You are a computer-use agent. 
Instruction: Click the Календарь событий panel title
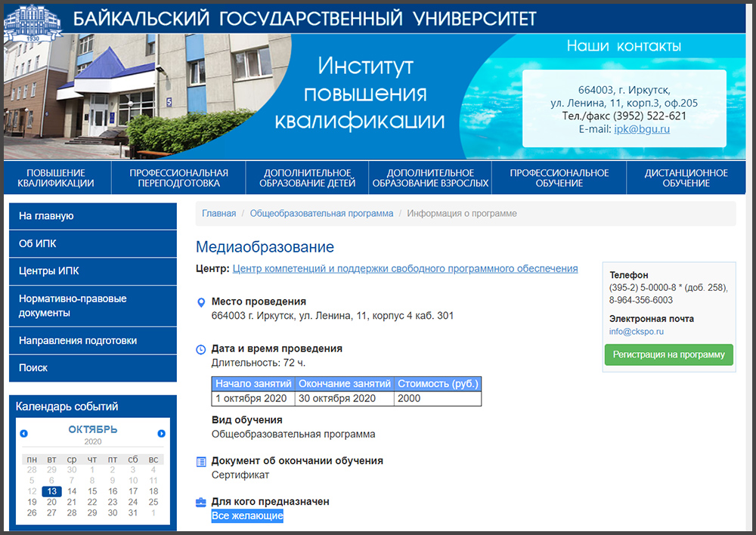click(x=67, y=407)
